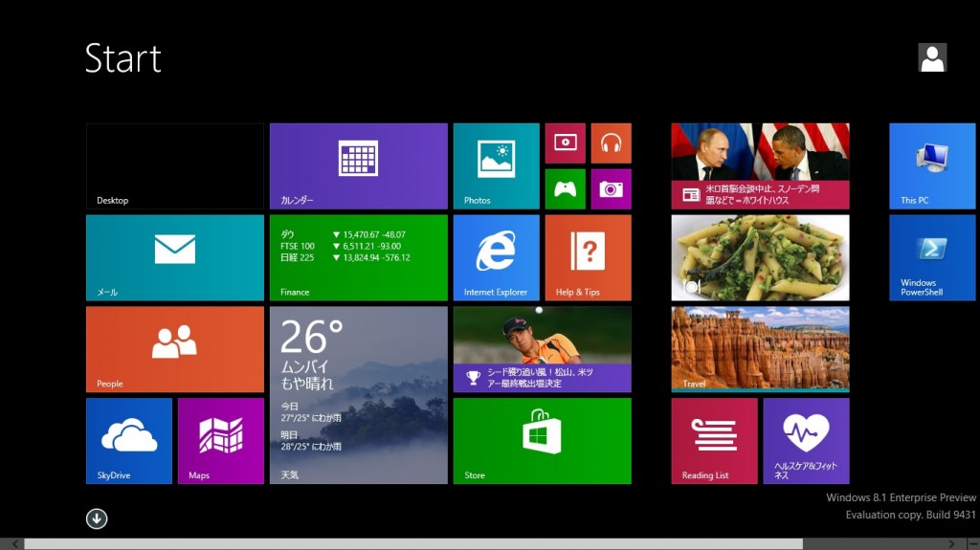The height and width of the screenshot is (550, 980).
Task: Open the Food & Drink pasta photo tile
Action: (761, 258)
